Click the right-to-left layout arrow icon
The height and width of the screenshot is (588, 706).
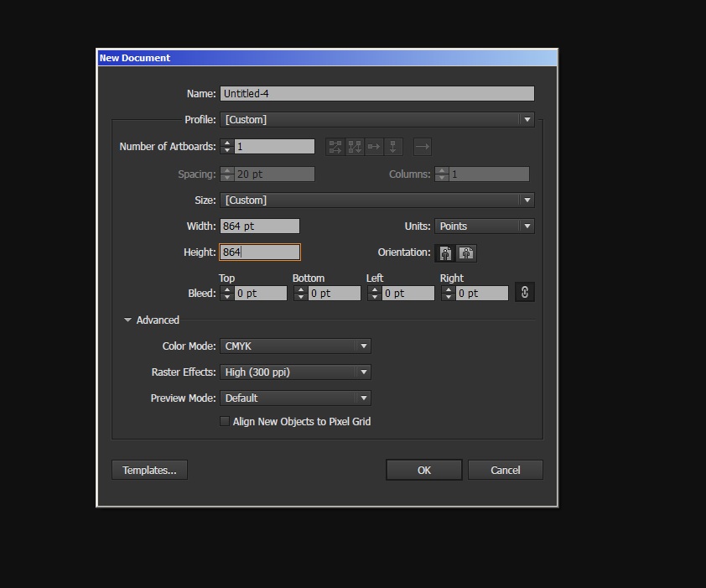(x=423, y=147)
